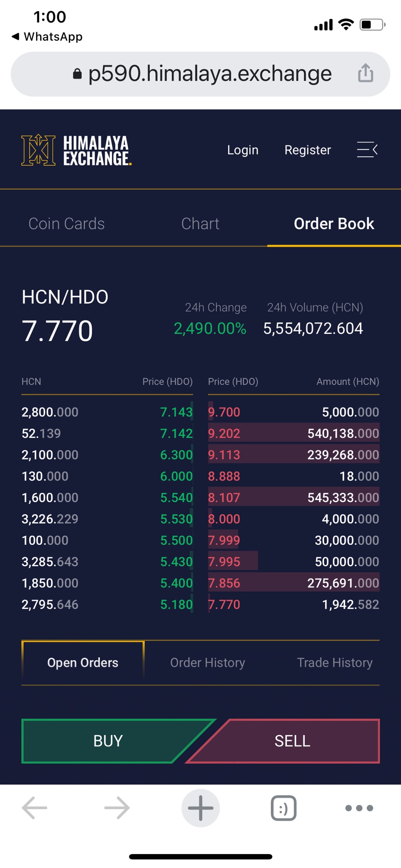Switch to the Coin Cards tab
The image size is (401, 868).
coord(67,223)
